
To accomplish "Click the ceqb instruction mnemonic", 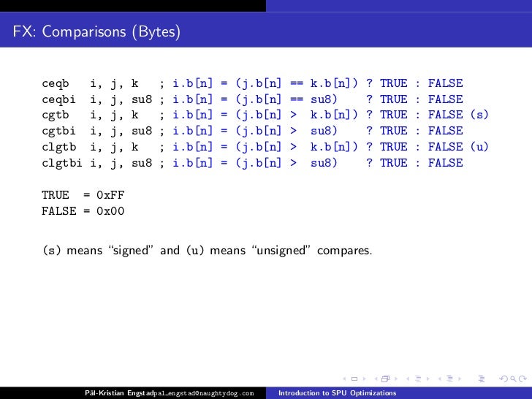I will pyautogui.click(x=56, y=83).
